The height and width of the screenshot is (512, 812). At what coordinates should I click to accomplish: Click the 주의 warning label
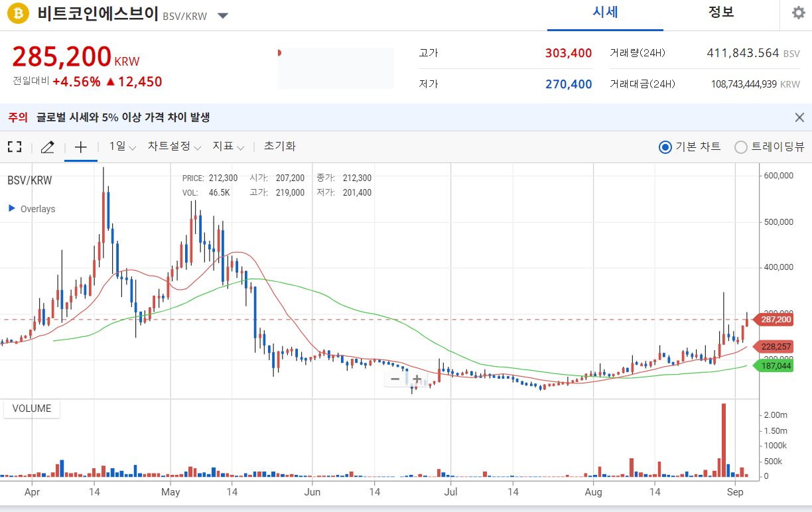click(x=18, y=117)
